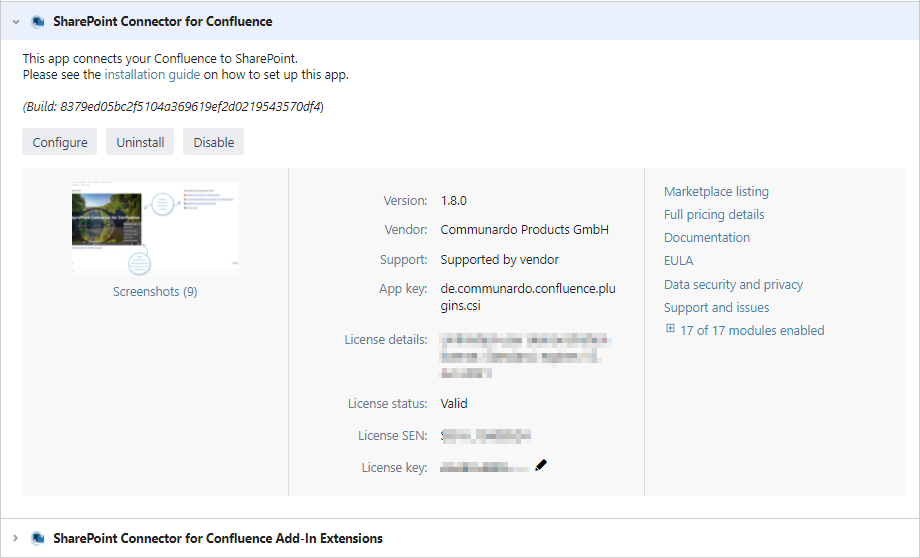Select the SharePoint Connector Add-In Extensions title
Viewport: 920px width, 558px height.
pos(217,538)
